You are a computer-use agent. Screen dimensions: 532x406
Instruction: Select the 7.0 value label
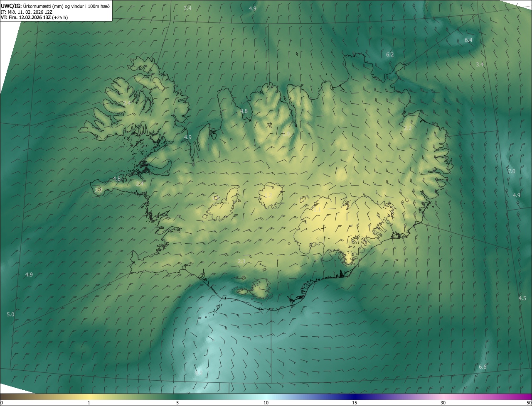[x=512, y=171]
